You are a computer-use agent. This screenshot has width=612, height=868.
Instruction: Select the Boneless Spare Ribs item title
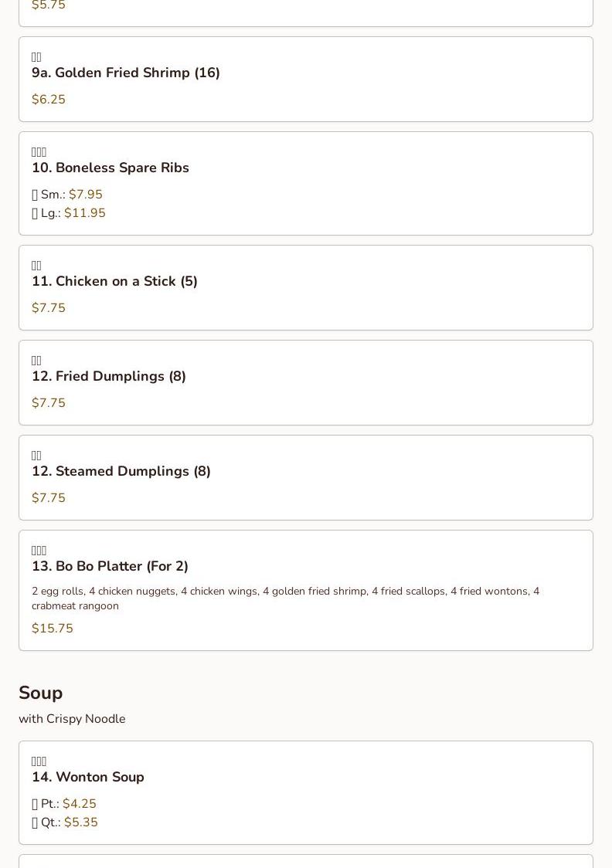tap(110, 168)
